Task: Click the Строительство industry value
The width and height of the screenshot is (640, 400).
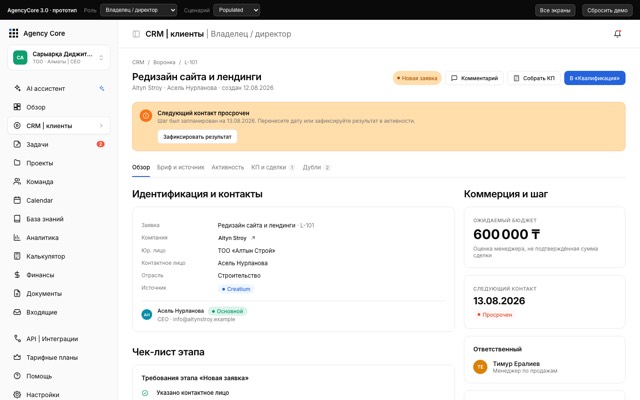Action: pos(239,276)
